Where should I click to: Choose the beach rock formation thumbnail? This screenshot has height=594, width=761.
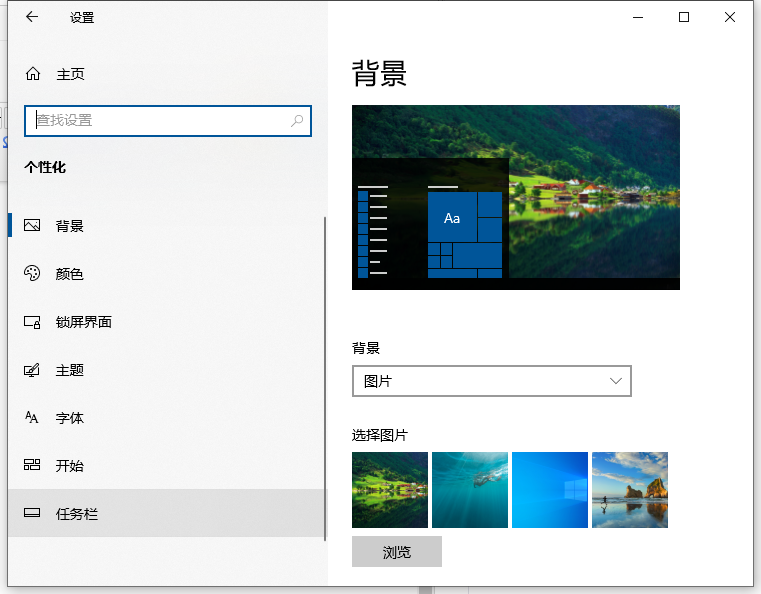pos(630,490)
